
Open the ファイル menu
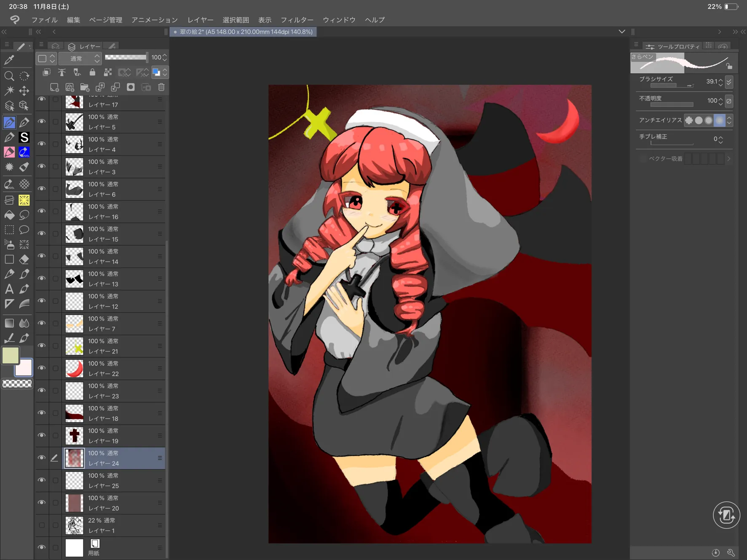point(44,20)
